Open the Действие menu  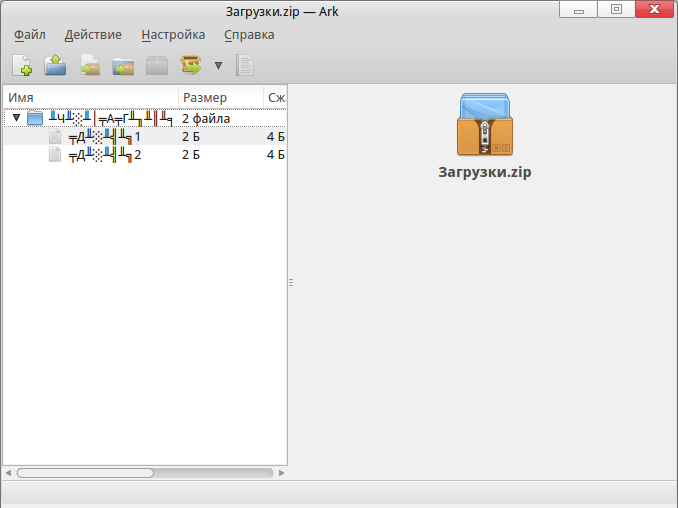[x=93, y=35]
